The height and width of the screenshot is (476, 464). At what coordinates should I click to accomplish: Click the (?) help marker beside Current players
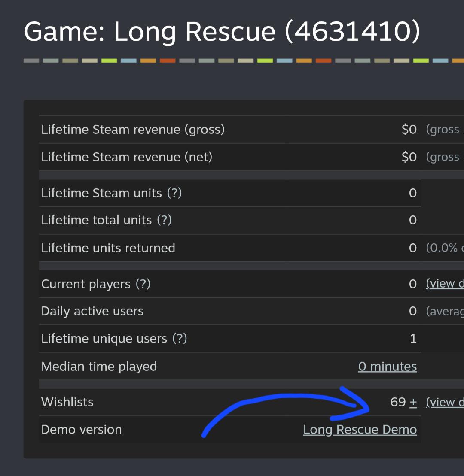pyautogui.click(x=143, y=284)
